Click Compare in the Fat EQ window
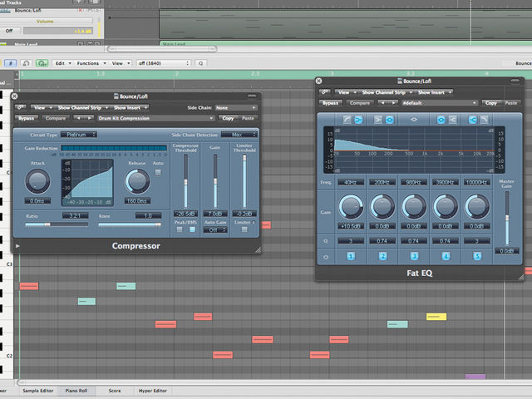Viewport: 532px width, 399px height. [360, 102]
